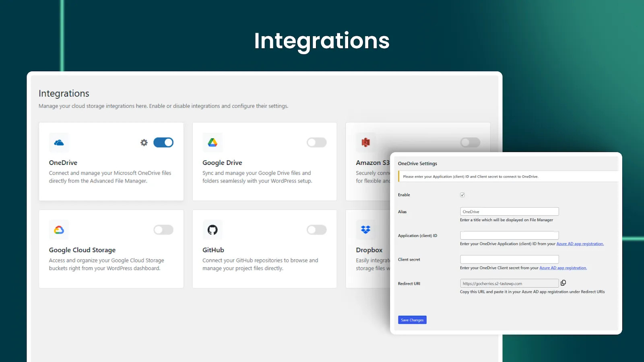Click the Dropbox logo icon
The height and width of the screenshot is (362, 644).
(x=365, y=230)
